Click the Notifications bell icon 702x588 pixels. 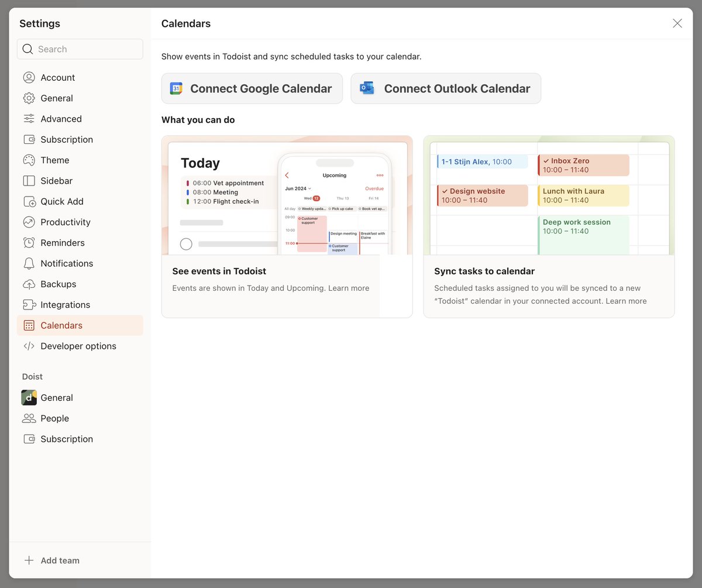point(29,263)
